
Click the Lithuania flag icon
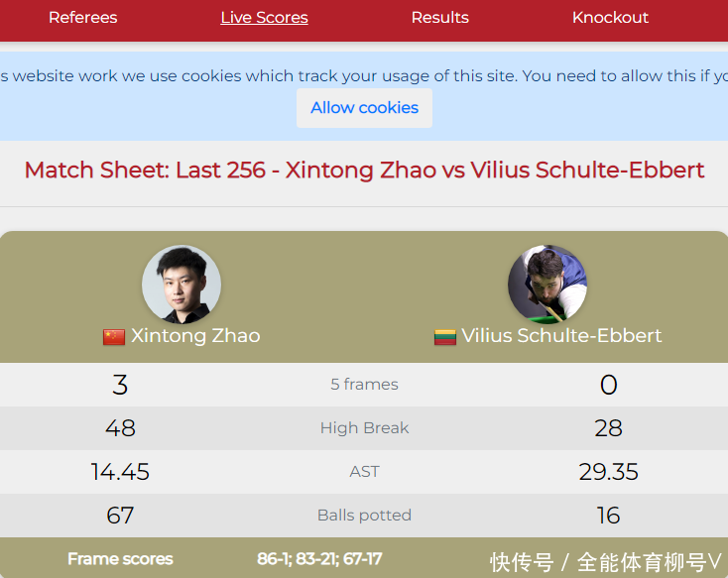point(445,337)
